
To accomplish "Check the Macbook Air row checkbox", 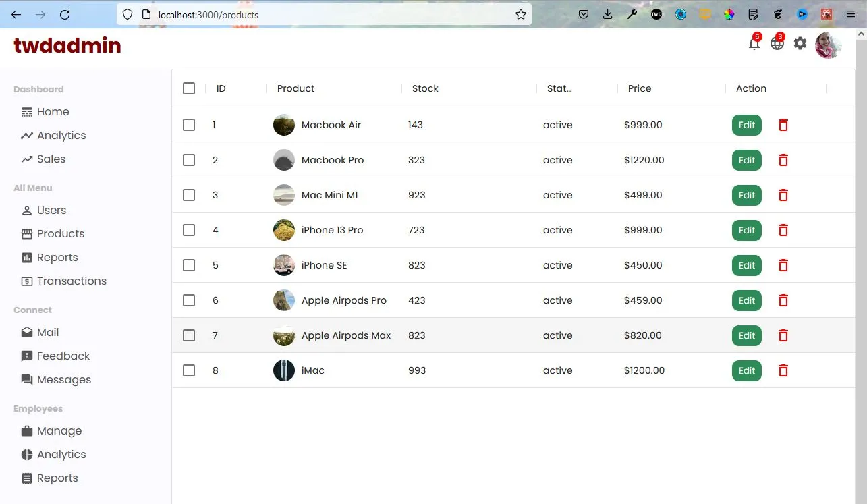I will (x=189, y=125).
